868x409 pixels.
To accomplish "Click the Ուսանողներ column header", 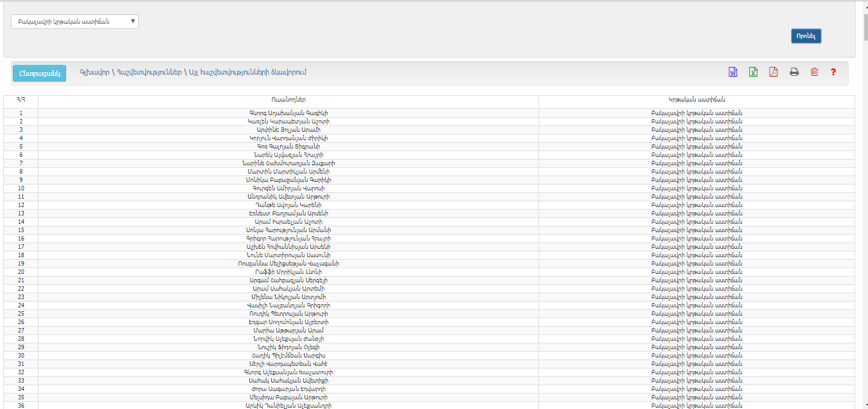I will (288, 100).
